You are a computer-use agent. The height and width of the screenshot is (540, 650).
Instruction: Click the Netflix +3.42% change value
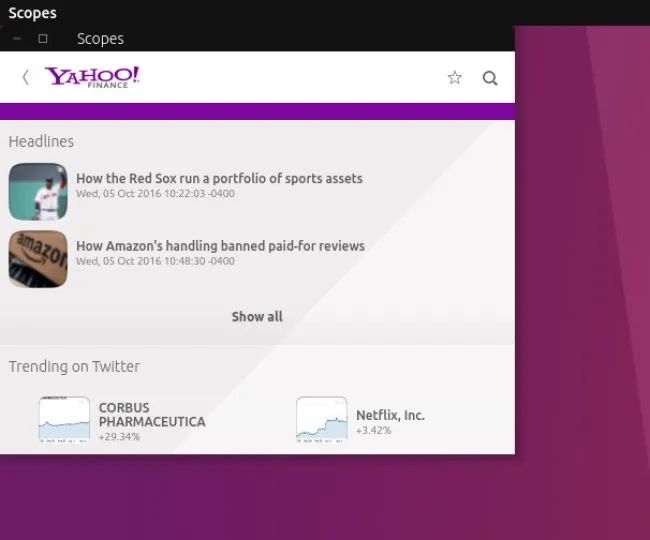pyautogui.click(x=373, y=430)
